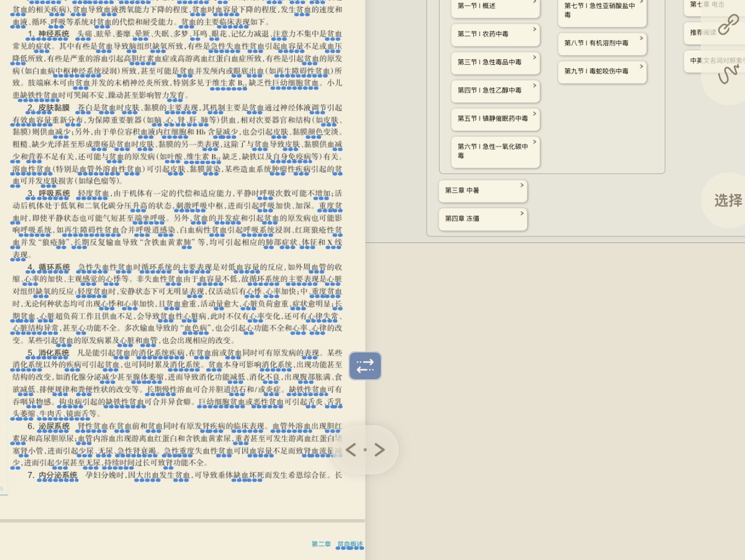Expand the 第四章 冻僵 chapter arrow
This screenshot has width=745, height=560.
pos(522,213)
